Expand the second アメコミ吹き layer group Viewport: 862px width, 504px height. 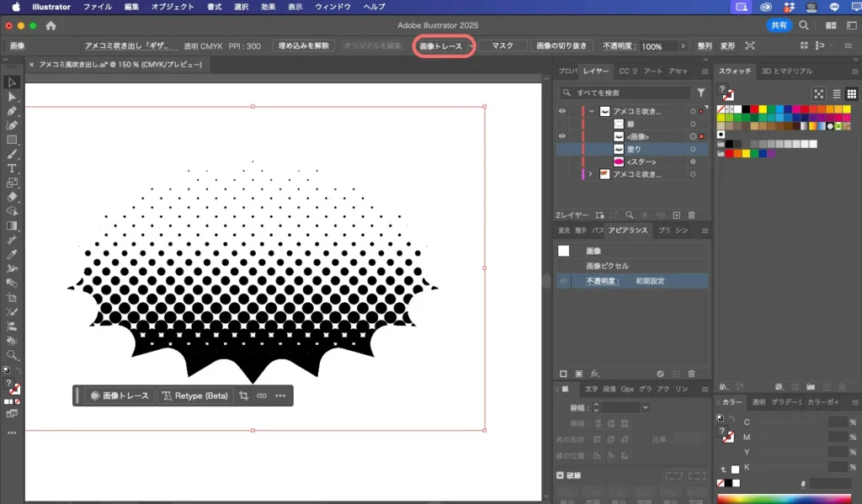[x=590, y=174]
